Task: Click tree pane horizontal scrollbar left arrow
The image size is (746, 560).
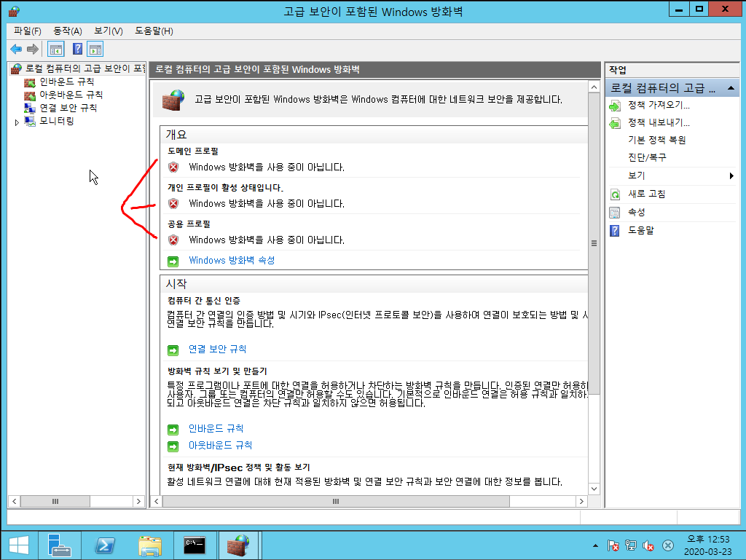Action: coord(15,501)
